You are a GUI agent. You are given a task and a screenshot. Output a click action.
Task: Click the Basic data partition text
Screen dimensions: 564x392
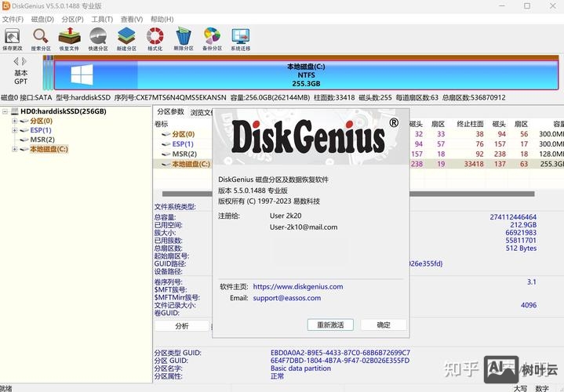tap(300, 368)
